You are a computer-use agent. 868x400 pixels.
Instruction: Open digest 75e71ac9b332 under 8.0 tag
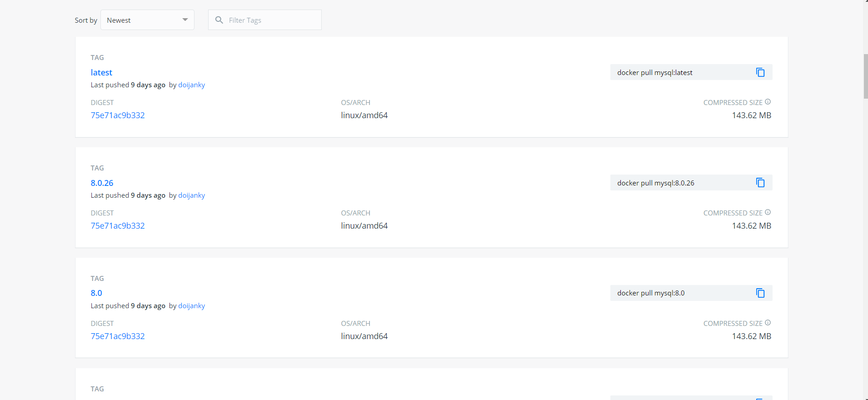(x=118, y=336)
